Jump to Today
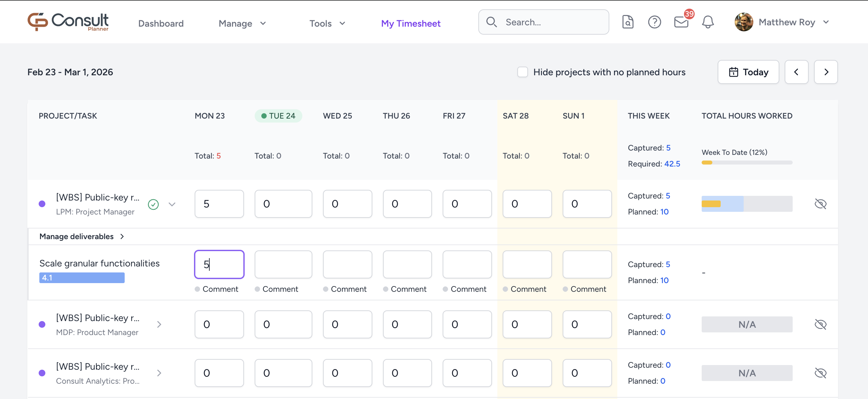Image resolution: width=868 pixels, height=399 pixels. click(x=748, y=72)
